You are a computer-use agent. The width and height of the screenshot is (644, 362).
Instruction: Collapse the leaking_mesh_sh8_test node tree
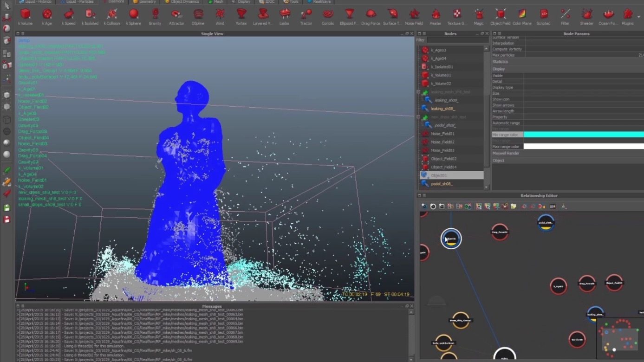[x=419, y=92]
